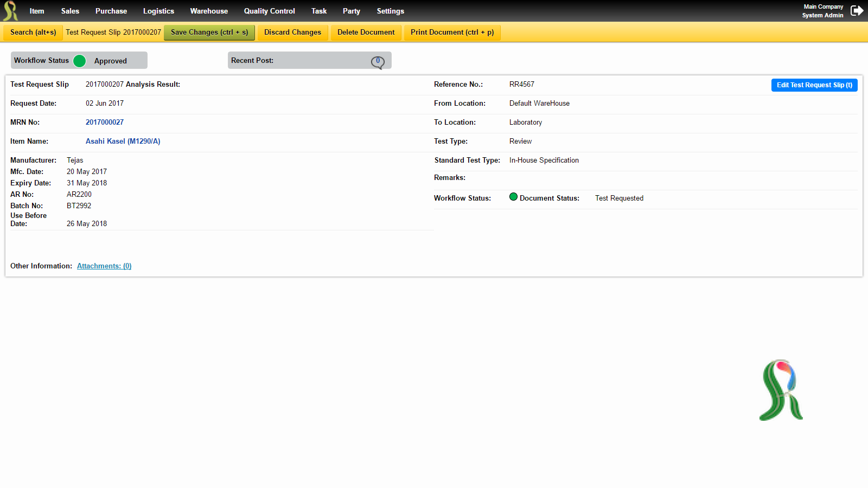868x488 pixels.
Task: Click the Remarks label
Action: click(450, 178)
